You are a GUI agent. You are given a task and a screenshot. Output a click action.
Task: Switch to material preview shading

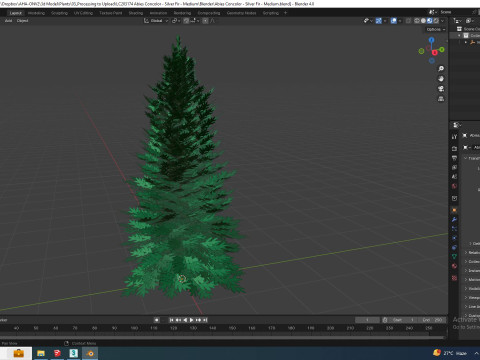coord(430,21)
